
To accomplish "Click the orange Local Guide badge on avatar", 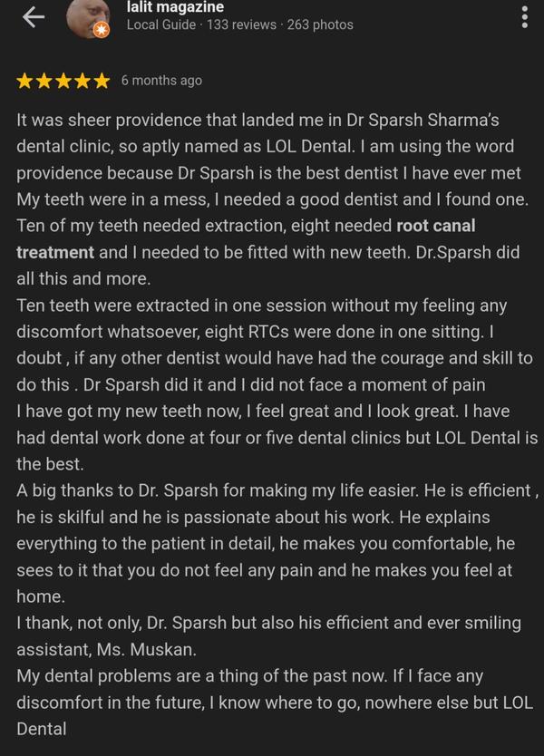I will (x=101, y=32).
